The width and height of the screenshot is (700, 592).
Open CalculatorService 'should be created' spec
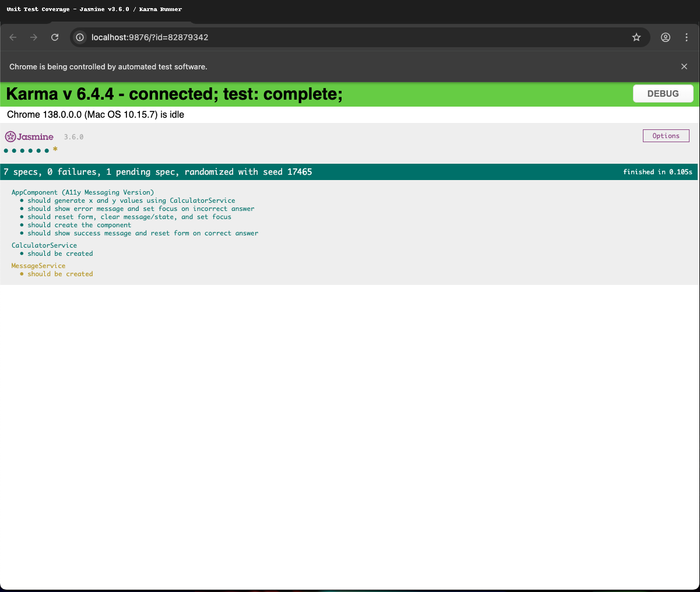60,253
